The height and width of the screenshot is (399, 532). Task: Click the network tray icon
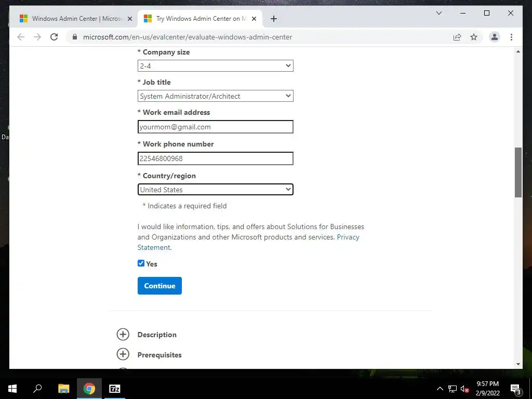click(x=453, y=389)
